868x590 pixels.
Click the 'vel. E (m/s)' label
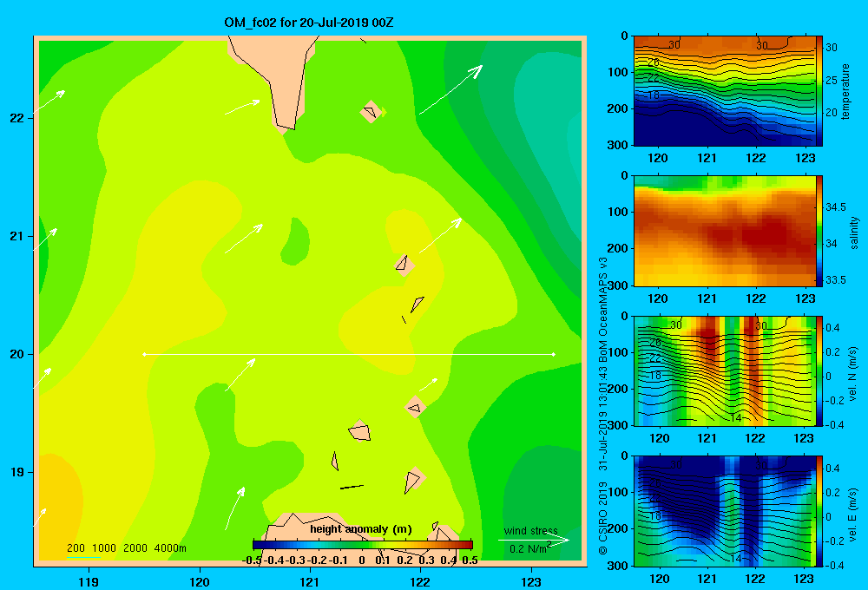click(852, 514)
